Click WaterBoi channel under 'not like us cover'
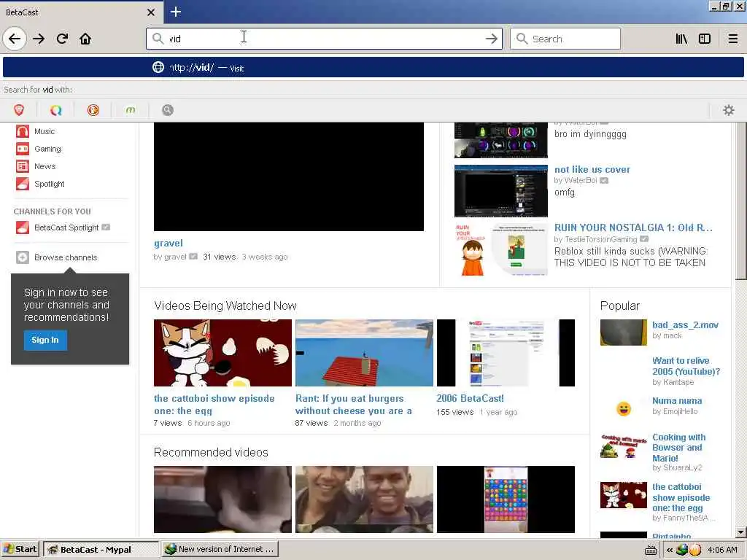The width and height of the screenshot is (747, 560). 580,181
